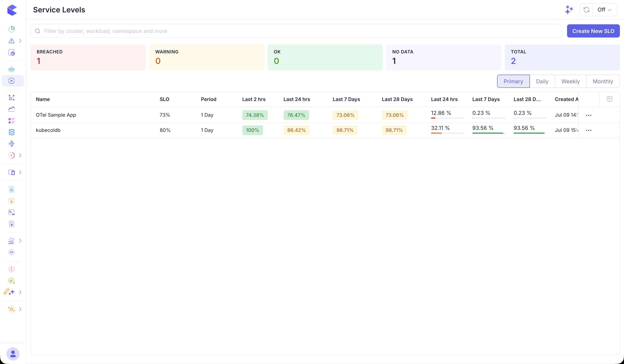Viewport: 624px width, 364px height.
Task: Open the three-dot menu for OTel Sample App
Action: click(589, 115)
